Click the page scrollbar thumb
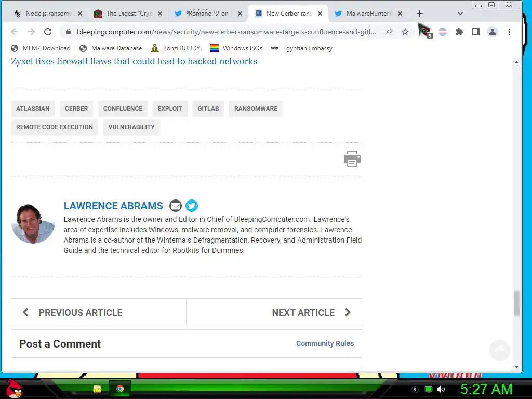 click(516, 303)
